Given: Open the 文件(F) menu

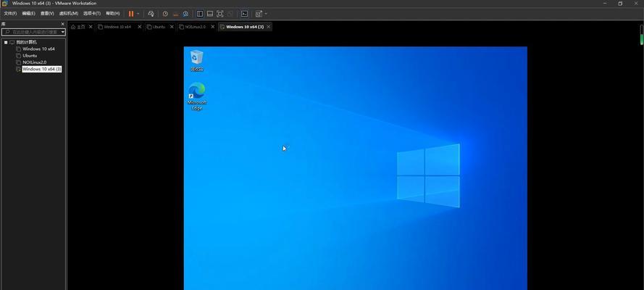Looking at the screenshot, I should click(9, 14).
